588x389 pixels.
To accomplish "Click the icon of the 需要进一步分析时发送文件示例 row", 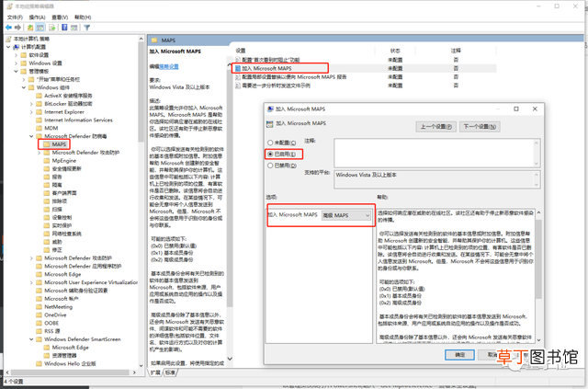I will [238, 86].
